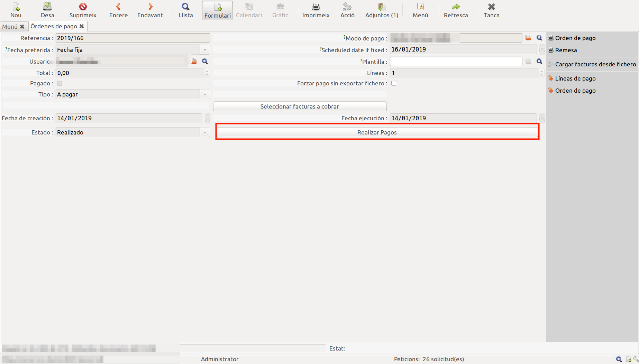639x364 pixels.
Task: Open calendar picker for Fecha de creación
Action: coord(207,118)
